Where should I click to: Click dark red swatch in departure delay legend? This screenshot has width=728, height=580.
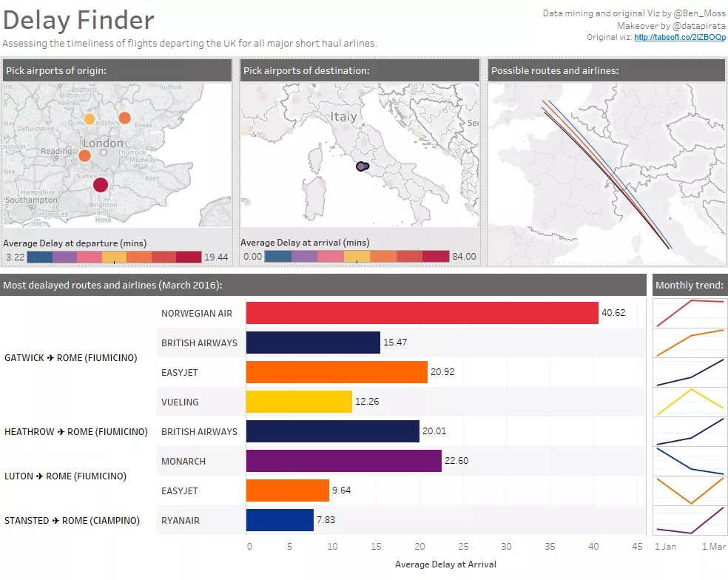[x=189, y=257]
